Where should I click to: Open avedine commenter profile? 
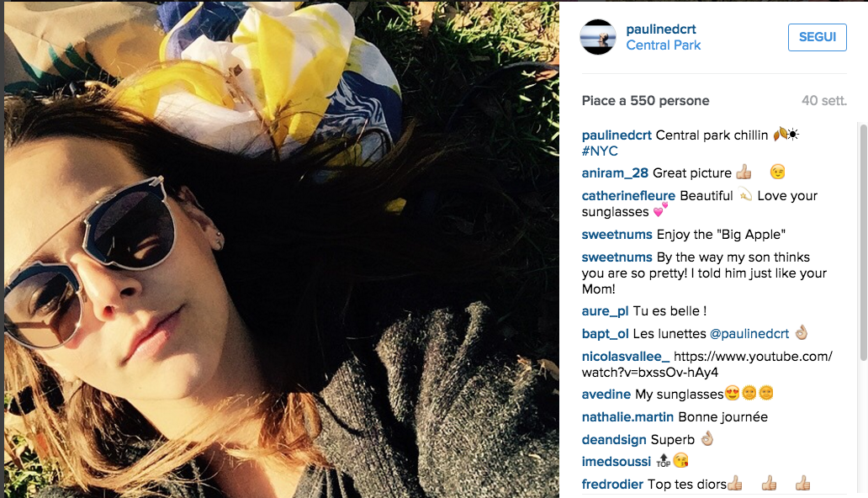pos(606,395)
